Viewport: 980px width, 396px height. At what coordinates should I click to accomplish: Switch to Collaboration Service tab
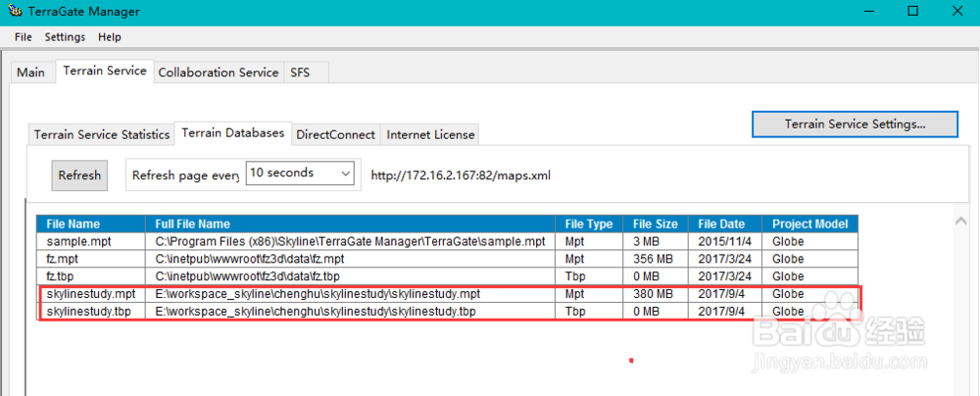point(219,73)
